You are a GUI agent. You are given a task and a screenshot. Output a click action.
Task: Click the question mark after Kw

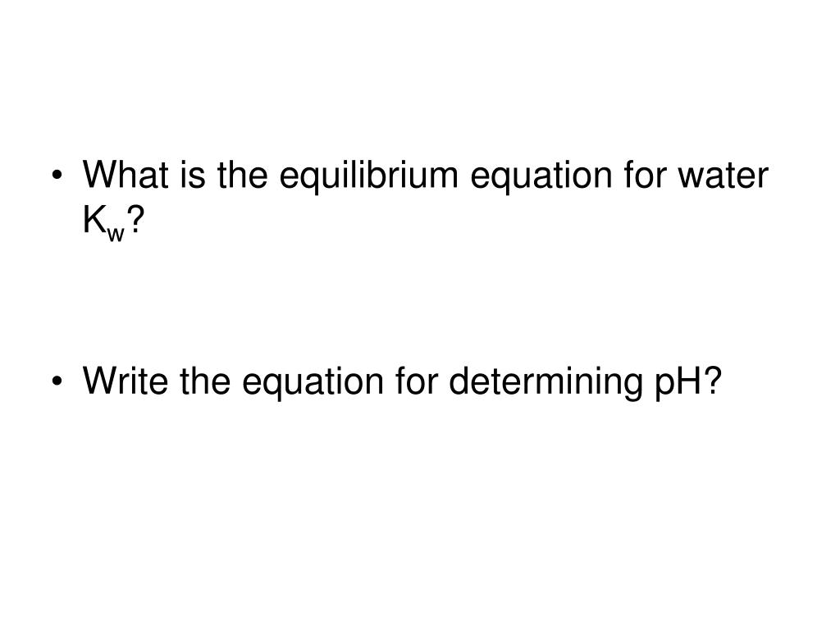coord(135,220)
